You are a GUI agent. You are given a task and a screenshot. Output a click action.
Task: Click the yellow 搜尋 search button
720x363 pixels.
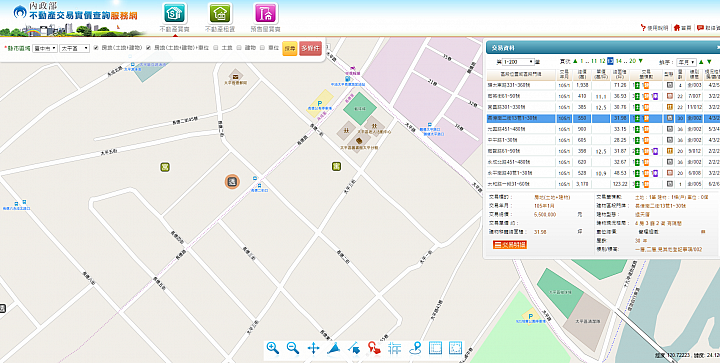[290, 48]
